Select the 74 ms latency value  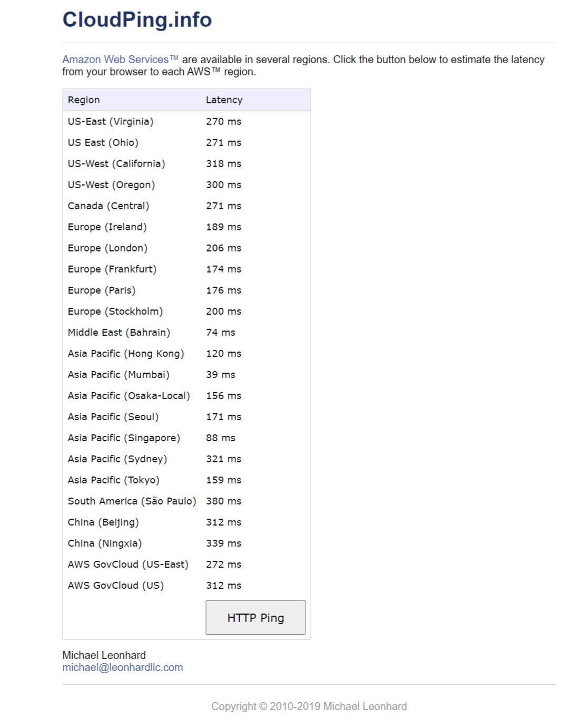pos(221,333)
